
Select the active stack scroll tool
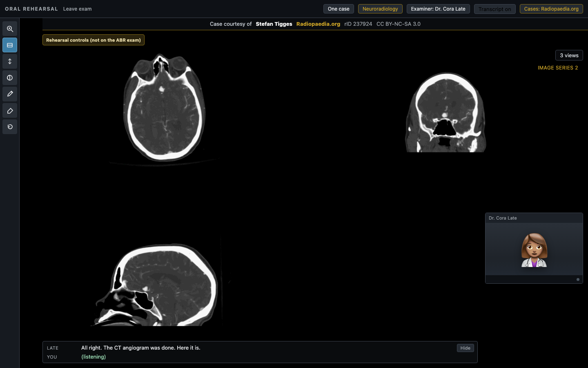(10, 45)
